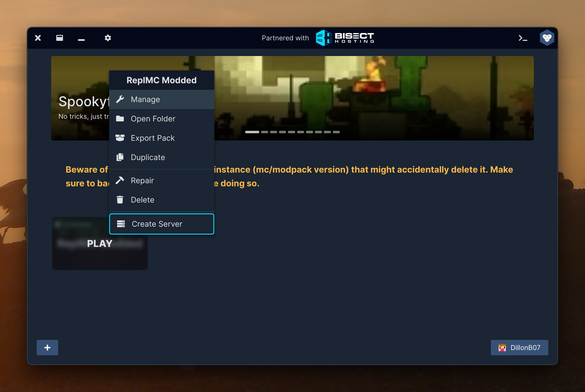Click the Export Pack folder icon
The image size is (585, 392).
(120, 137)
